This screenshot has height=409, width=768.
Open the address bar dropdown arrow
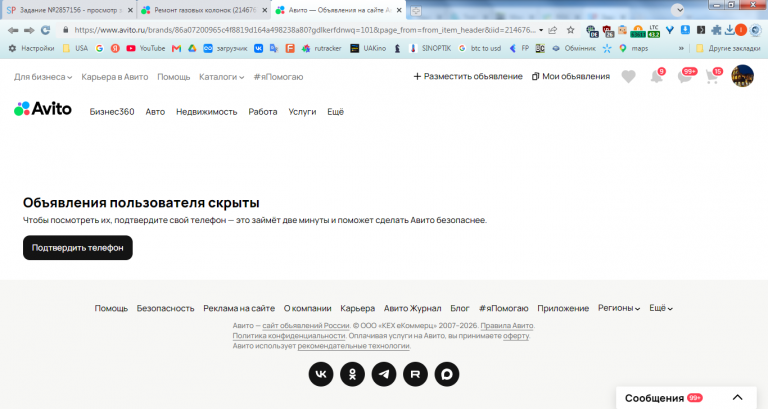541,30
